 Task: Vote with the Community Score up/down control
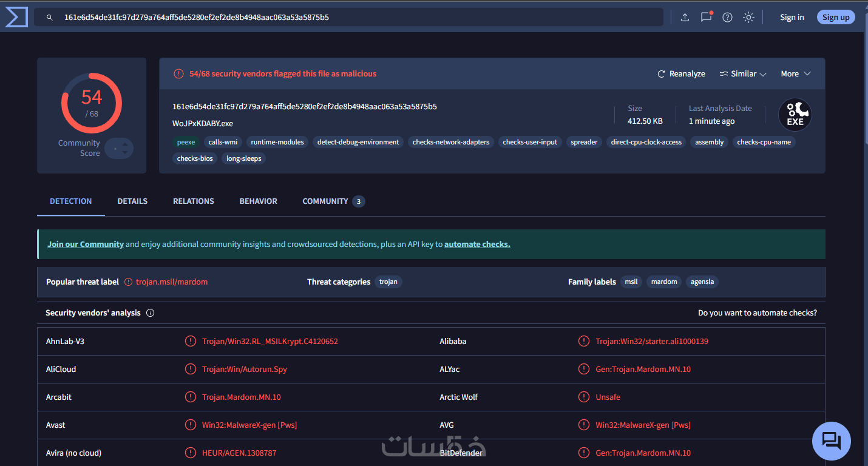coord(119,149)
